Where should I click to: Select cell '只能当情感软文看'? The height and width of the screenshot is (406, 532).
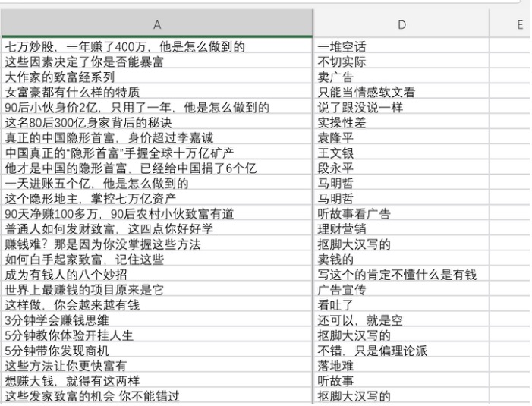pos(401,92)
